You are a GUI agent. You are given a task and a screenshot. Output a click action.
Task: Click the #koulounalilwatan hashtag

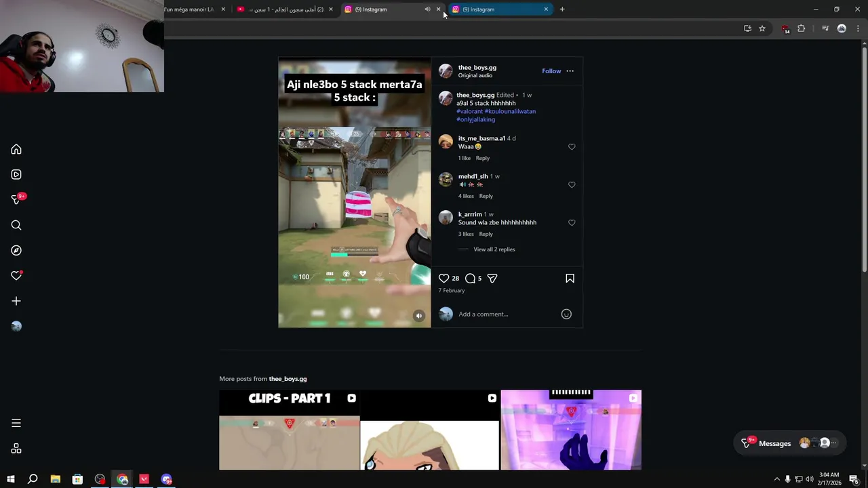click(510, 111)
